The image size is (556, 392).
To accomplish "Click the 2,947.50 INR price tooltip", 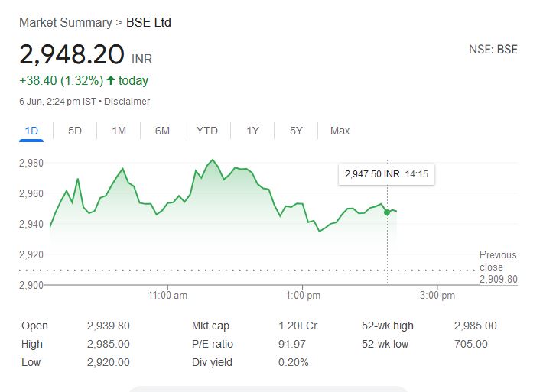I will pos(386,174).
